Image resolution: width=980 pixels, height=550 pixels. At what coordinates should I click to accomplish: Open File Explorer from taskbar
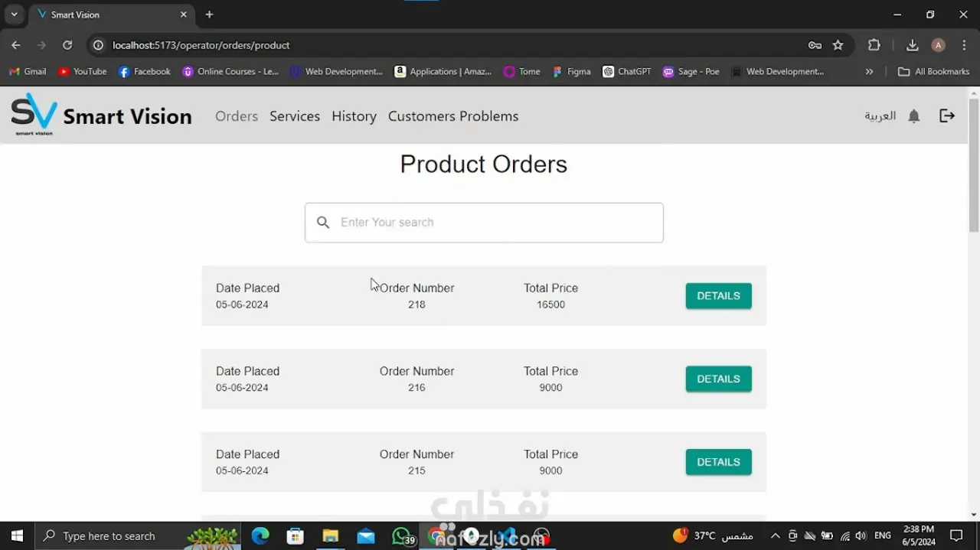(330, 535)
